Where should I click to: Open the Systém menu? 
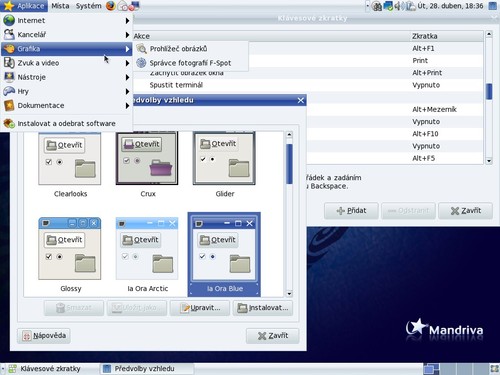(88, 6)
